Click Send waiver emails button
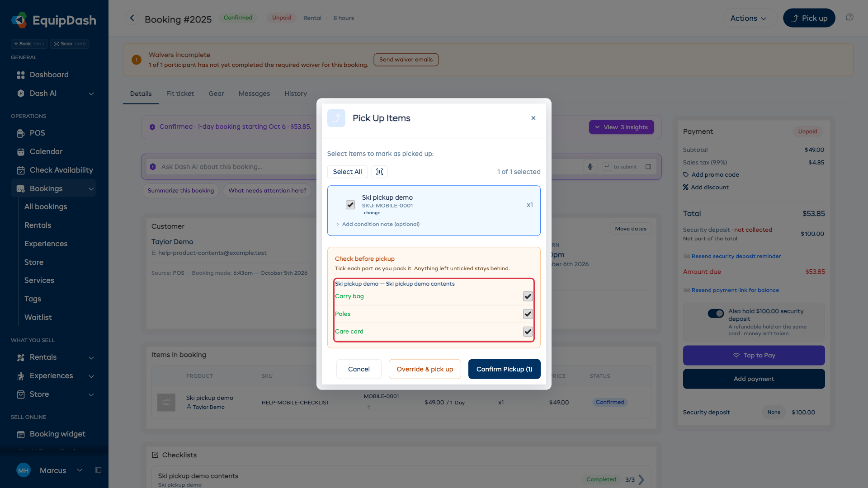The height and width of the screenshot is (488, 868). (406, 60)
